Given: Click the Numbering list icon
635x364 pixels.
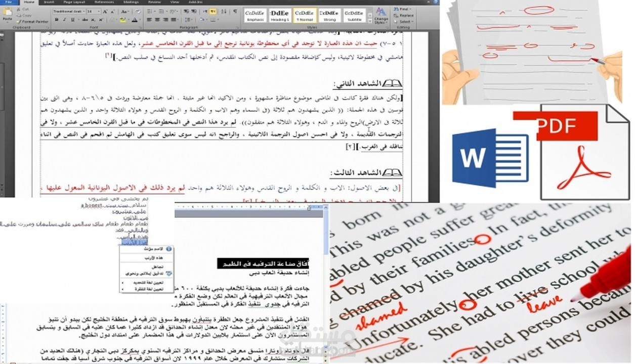Looking at the screenshot, I should [x=161, y=11].
